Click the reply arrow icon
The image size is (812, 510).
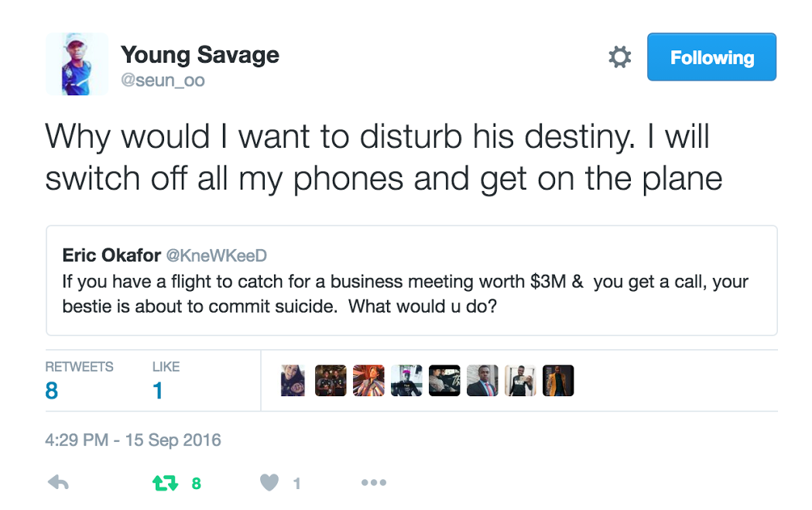[58, 484]
